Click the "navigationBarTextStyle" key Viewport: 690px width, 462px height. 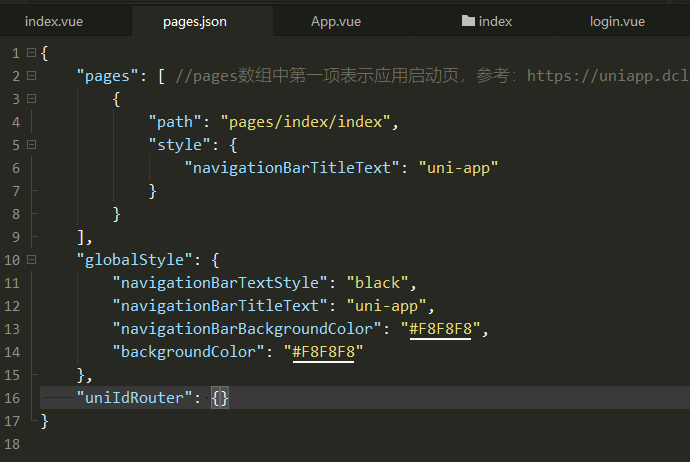220,282
